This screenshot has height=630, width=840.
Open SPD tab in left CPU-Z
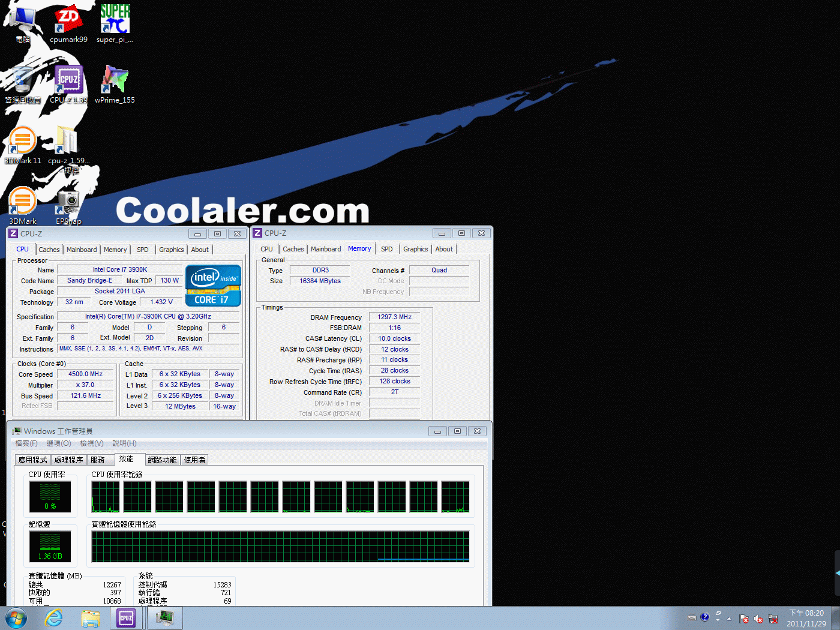coord(142,250)
